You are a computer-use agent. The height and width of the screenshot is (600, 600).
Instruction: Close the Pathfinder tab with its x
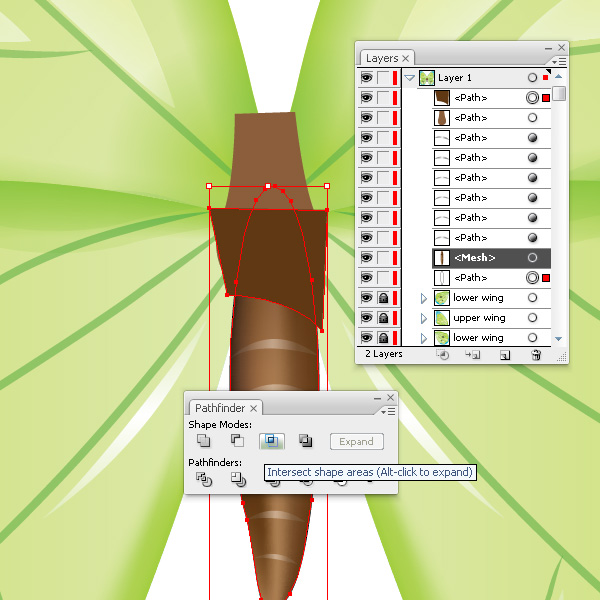(253, 408)
